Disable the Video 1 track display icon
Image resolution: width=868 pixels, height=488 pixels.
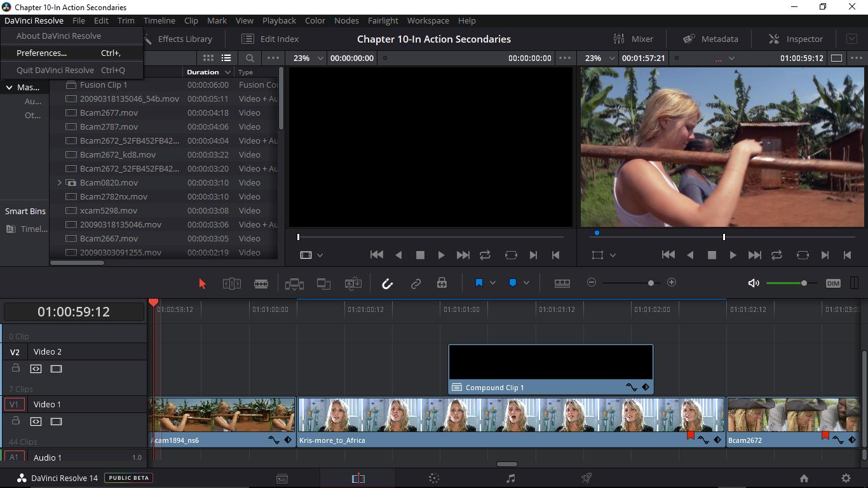click(56, 421)
